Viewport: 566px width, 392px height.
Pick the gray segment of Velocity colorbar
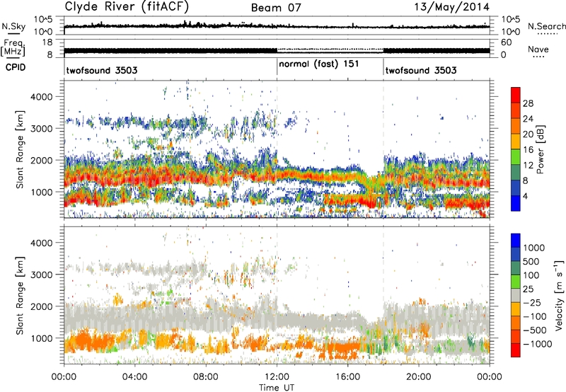(x=516, y=296)
